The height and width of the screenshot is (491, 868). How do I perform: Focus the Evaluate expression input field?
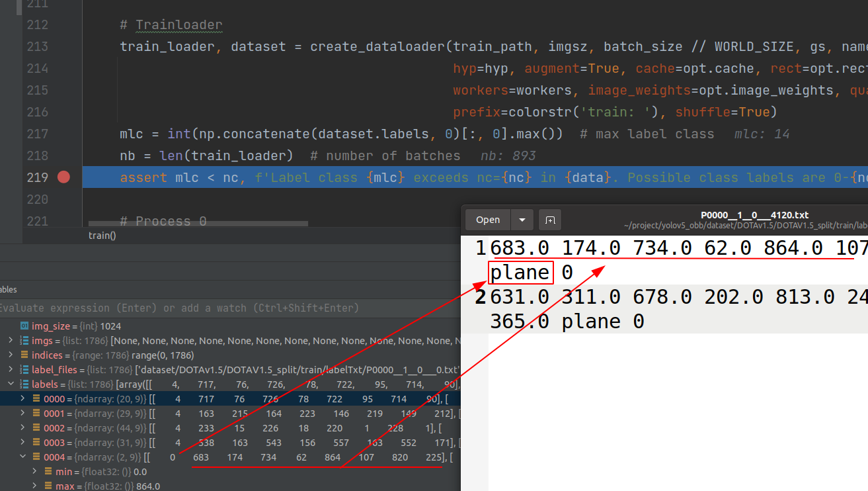point(230,308)
